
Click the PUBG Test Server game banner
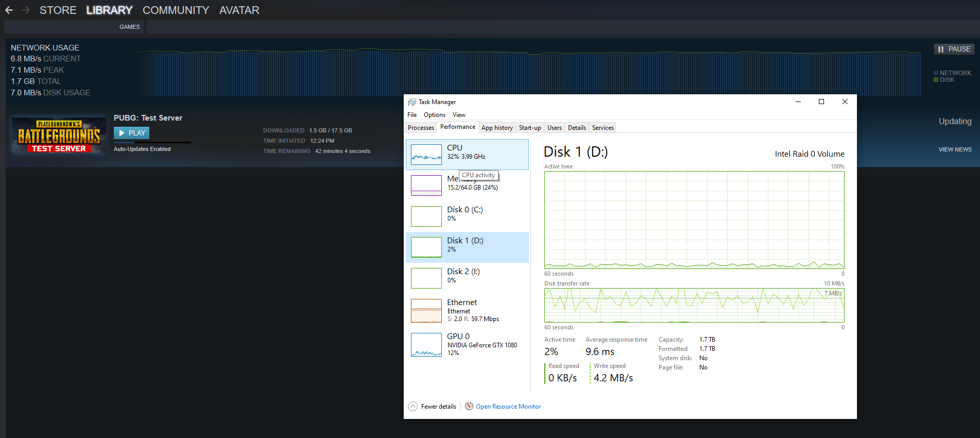(x=59, y=135)
